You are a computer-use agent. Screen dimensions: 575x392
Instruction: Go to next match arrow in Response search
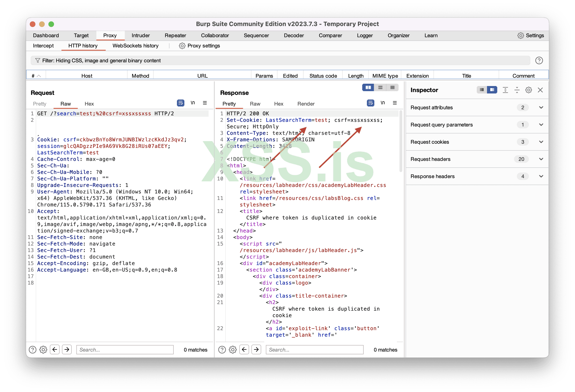point(256,349)
